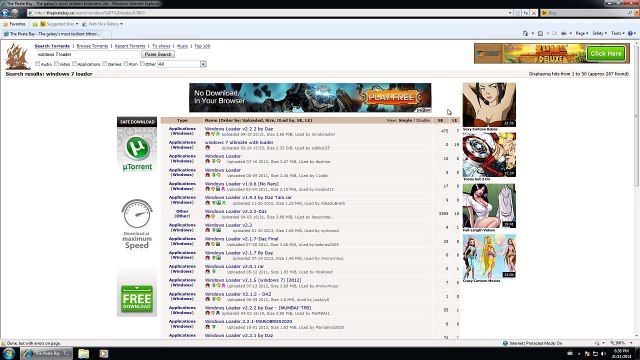
Task: Click Internet Explorer taskbar button
Action: (47, 353)
